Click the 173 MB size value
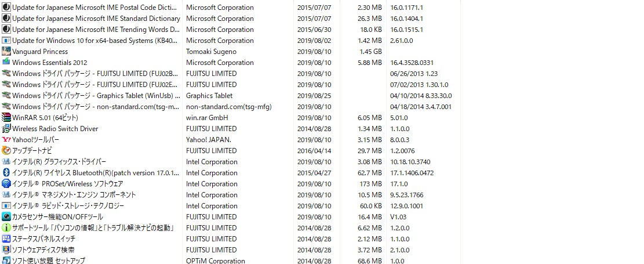 click(x=372, y=184)
